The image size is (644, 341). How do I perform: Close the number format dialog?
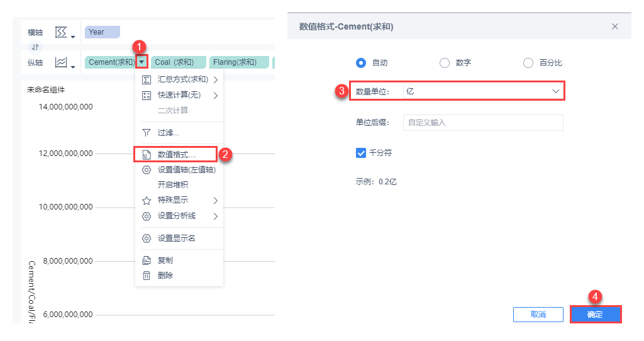pos(615,26)
